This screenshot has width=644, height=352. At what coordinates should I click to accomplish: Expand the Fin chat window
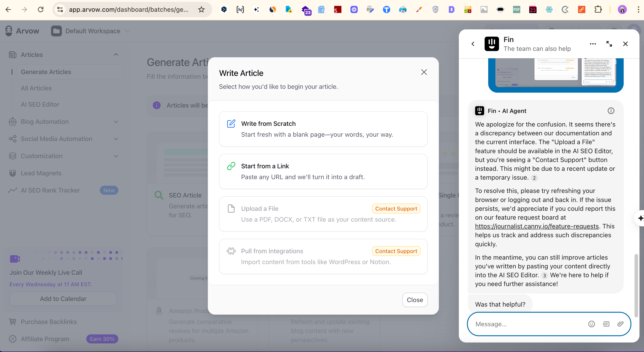[x=609, y=44]
